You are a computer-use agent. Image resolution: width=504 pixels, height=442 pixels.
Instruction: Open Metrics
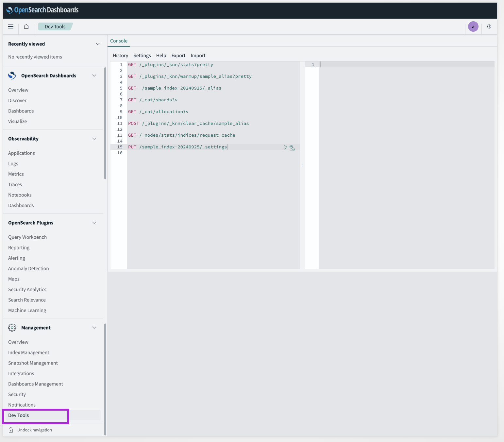click(16, 174)
